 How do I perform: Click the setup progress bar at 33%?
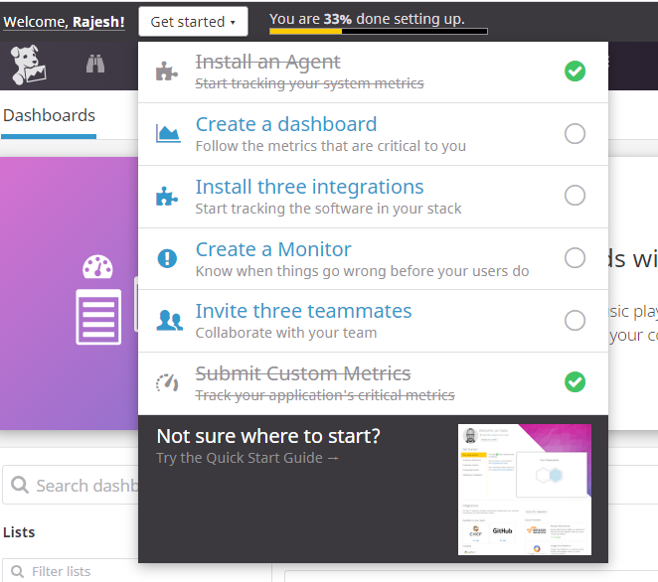coord(378,32)
